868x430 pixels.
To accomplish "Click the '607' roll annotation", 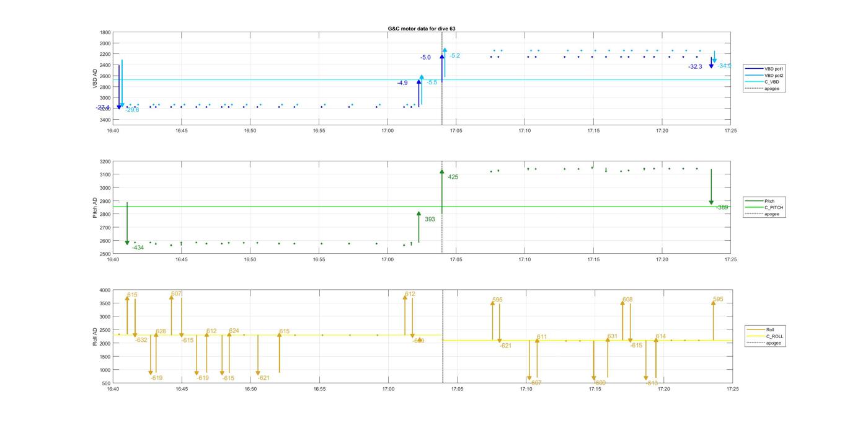I will [x=177, y=293].
